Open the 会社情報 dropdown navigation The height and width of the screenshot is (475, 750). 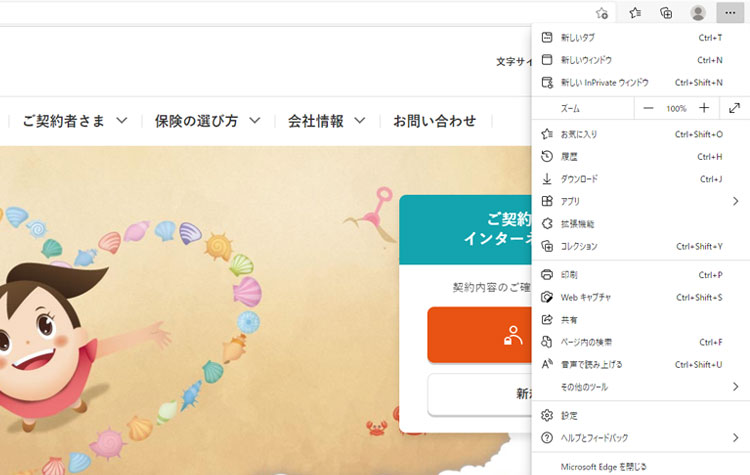coord(326,121)
